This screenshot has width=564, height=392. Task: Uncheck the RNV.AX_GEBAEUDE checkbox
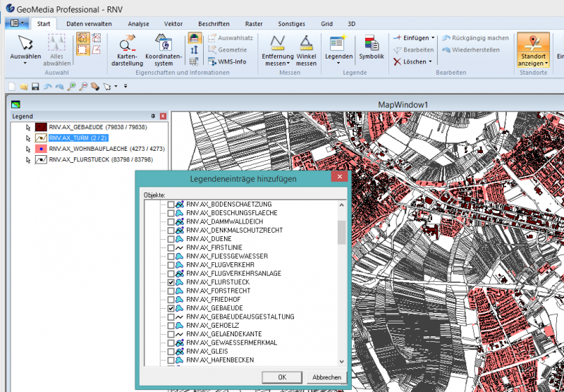(171, 308)
